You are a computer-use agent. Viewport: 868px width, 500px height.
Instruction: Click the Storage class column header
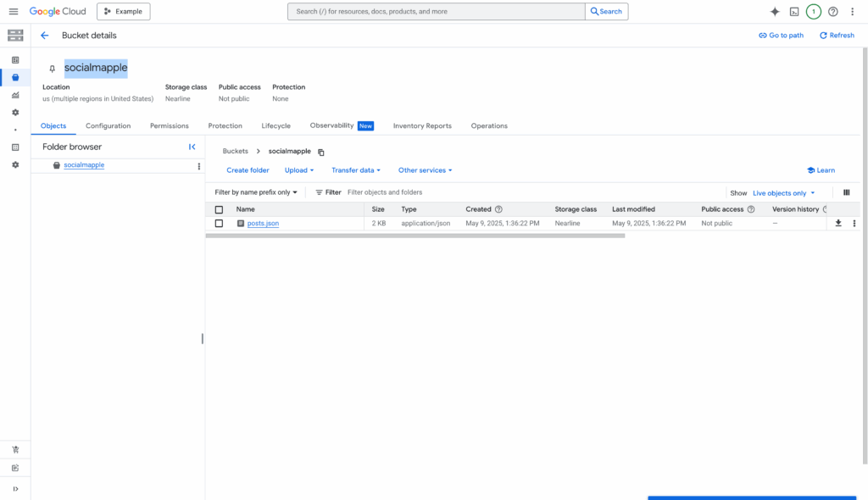[x=576, y=209]
